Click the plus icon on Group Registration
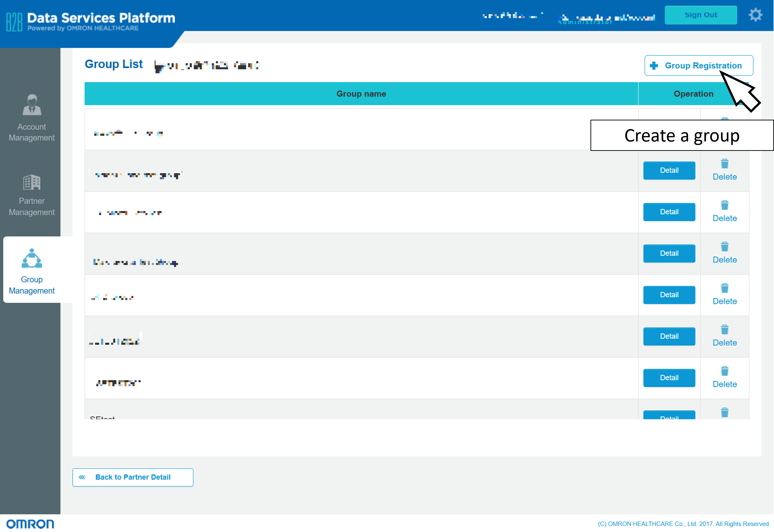774x532 pixels. (x=654, y=66)
